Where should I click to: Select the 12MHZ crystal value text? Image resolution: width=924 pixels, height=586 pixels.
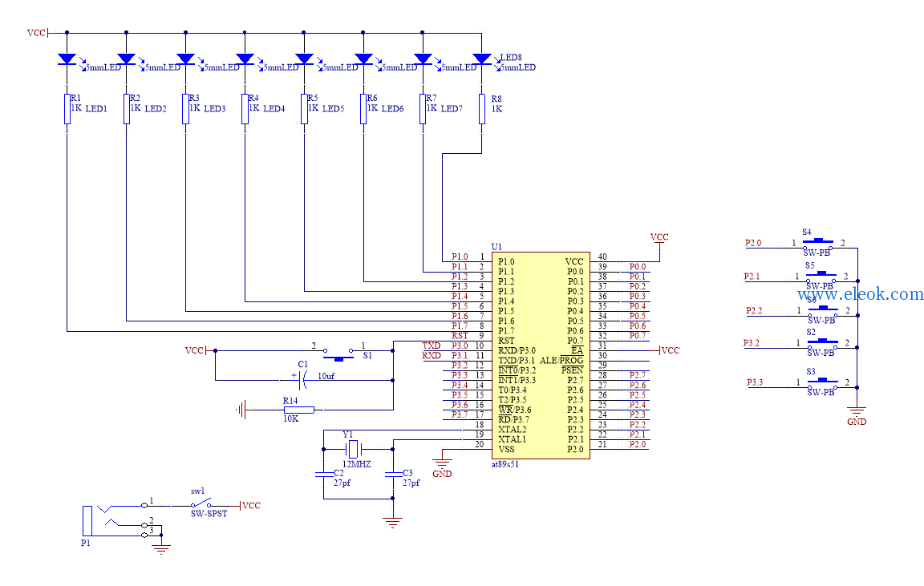356,464
